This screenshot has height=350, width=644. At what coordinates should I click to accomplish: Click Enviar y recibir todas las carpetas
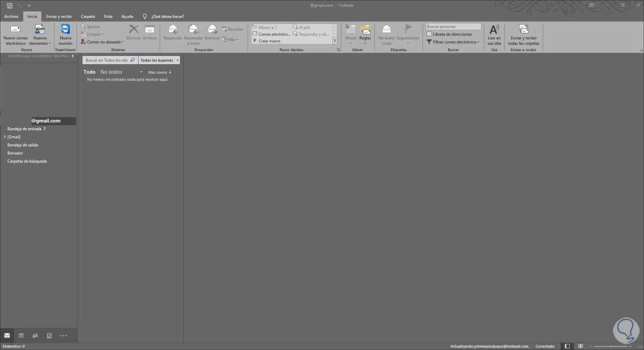point(524,34)
